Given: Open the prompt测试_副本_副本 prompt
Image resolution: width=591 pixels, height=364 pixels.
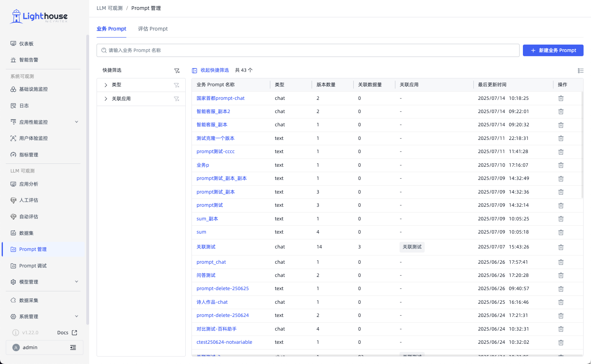Looking at the screenshot, I should click(222, 178).
